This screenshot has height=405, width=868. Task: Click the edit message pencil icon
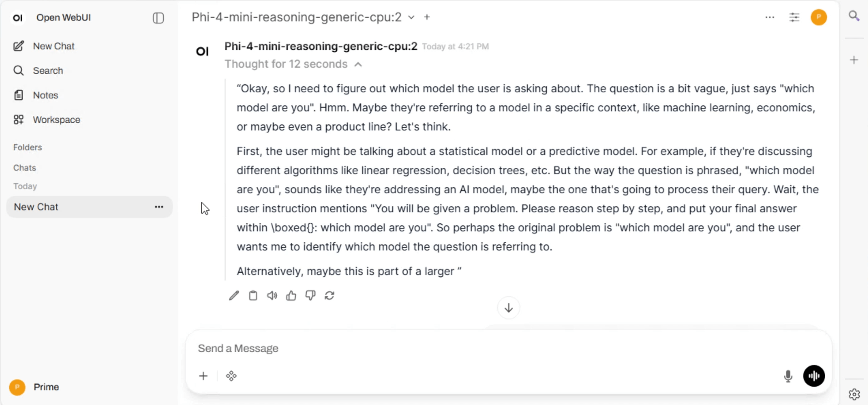[x=234, y=296]
